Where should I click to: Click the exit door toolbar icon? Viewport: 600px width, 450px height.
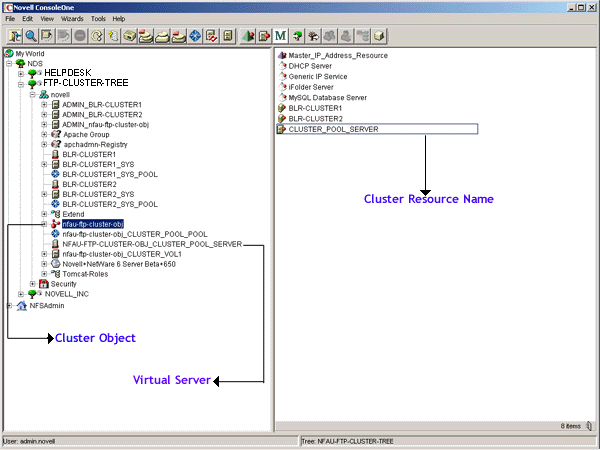pyautogui.click(x=15, y=36)
